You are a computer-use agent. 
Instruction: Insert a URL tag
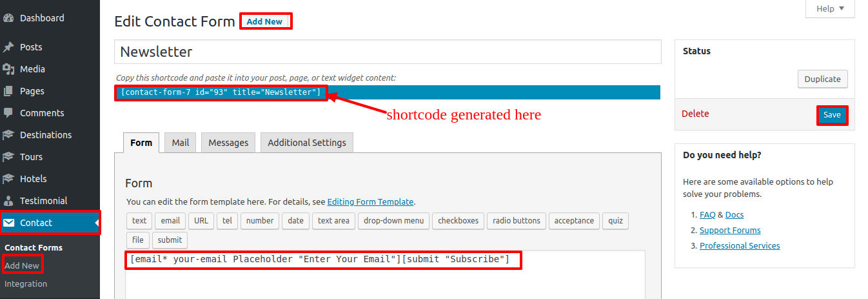[201, 221]
